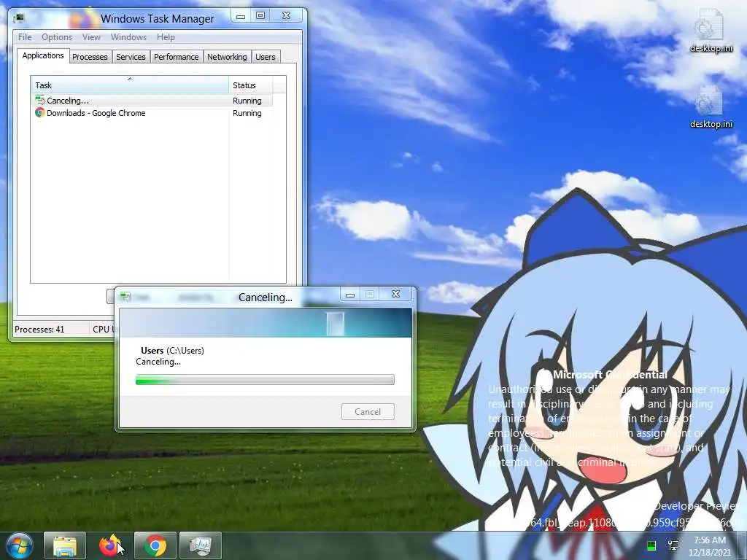
Task: Sort tasks by the Status column header
Action: pyautogui.click(x=251, y=85)
